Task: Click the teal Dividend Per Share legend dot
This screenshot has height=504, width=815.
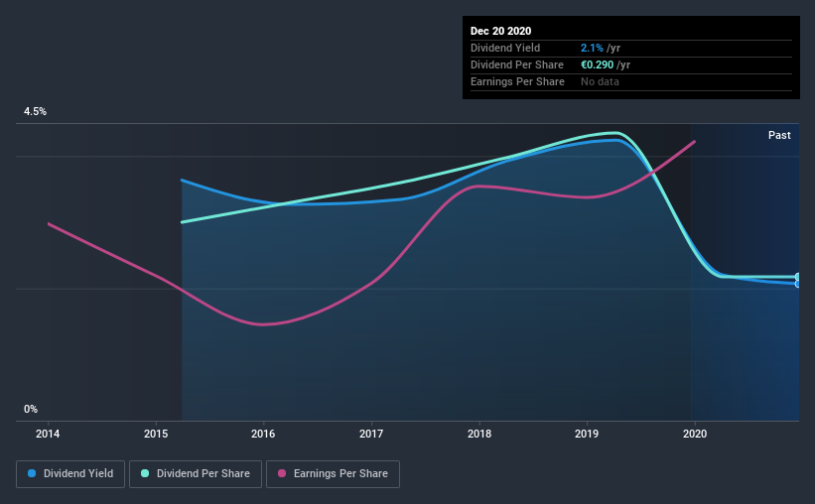Action: click(x=145, y=473)
